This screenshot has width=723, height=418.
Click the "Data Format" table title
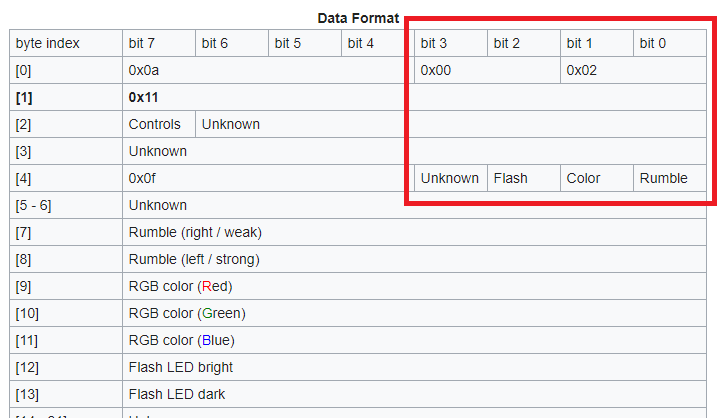[x=358, y=18]
